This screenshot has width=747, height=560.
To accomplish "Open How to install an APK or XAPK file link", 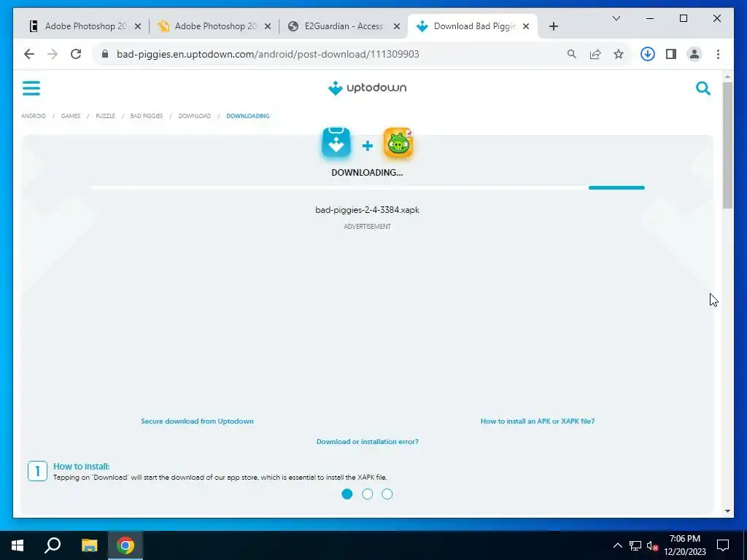I will (538, 421).
